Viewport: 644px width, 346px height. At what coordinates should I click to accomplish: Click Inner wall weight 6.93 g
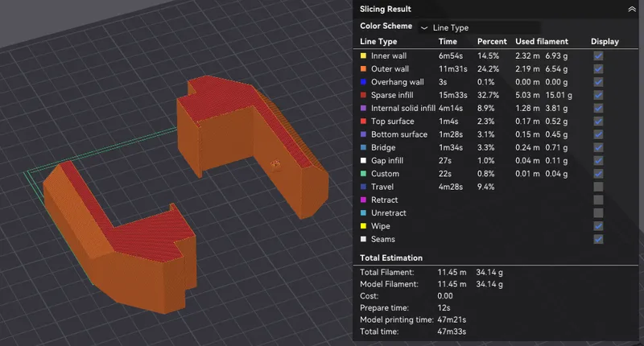click(x=556, y=56)
